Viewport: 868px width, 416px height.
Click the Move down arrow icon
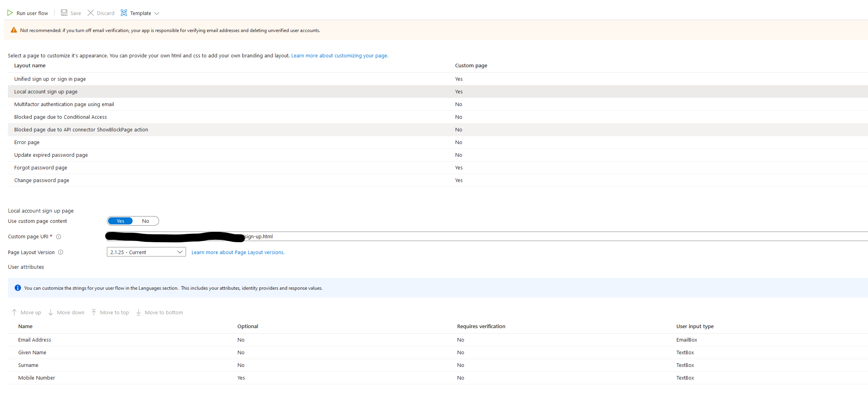pyautogui.click(x=50, y=312)
